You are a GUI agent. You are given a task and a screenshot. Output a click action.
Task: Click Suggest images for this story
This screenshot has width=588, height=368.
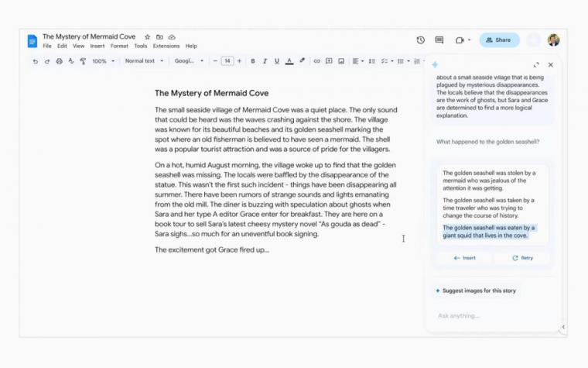(476, 291)
